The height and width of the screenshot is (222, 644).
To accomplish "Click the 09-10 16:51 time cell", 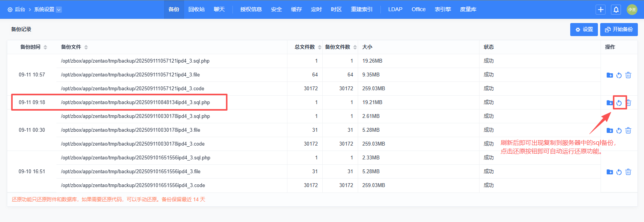I will click(32, 172).
